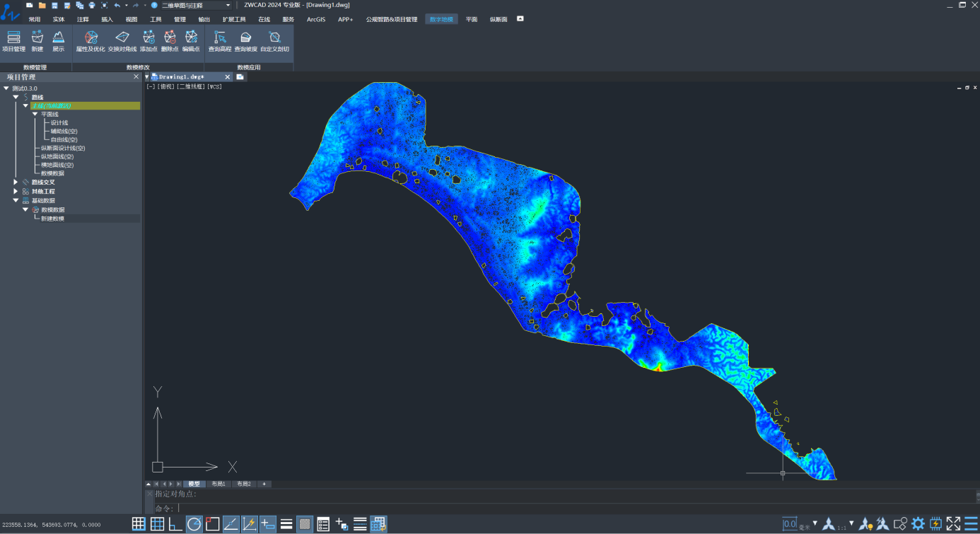Activate the 自定义剖切 tool

tap(275, 41)
